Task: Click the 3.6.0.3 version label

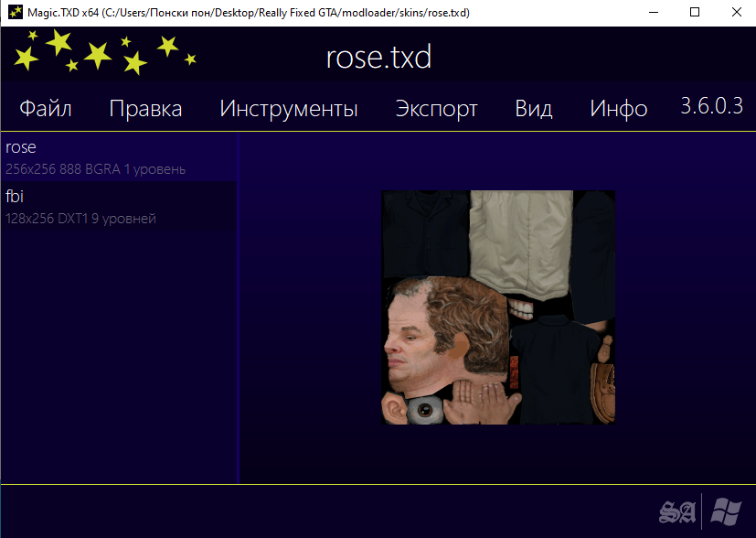Action: [x=712, y=105]
